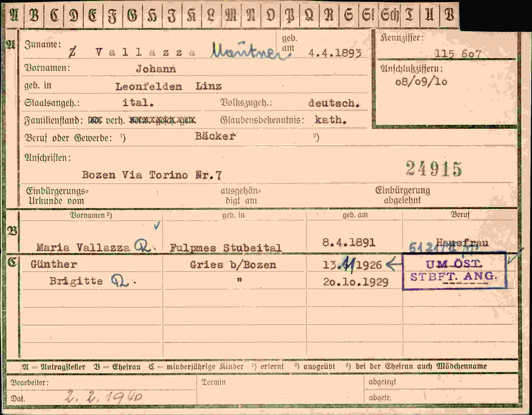Select Anschlußziffern value '08/09/10'
The height and width of the screenshot is (415, 532).
tap(421, 82)
